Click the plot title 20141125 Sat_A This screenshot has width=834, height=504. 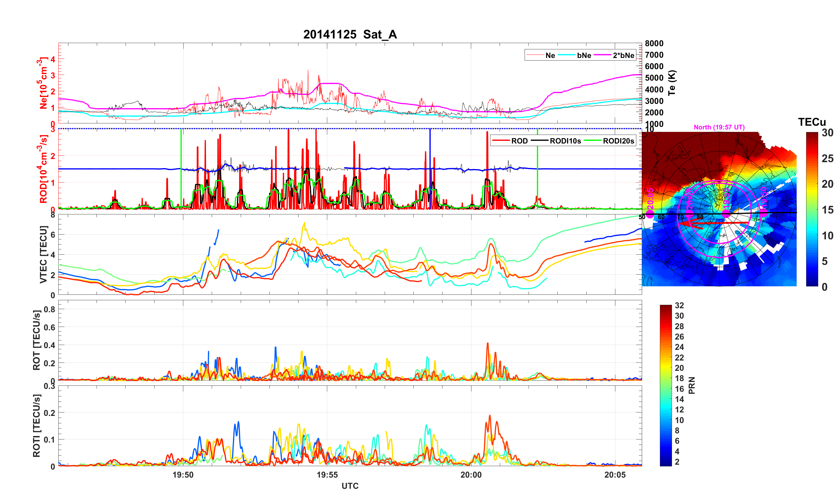point(350,34)
